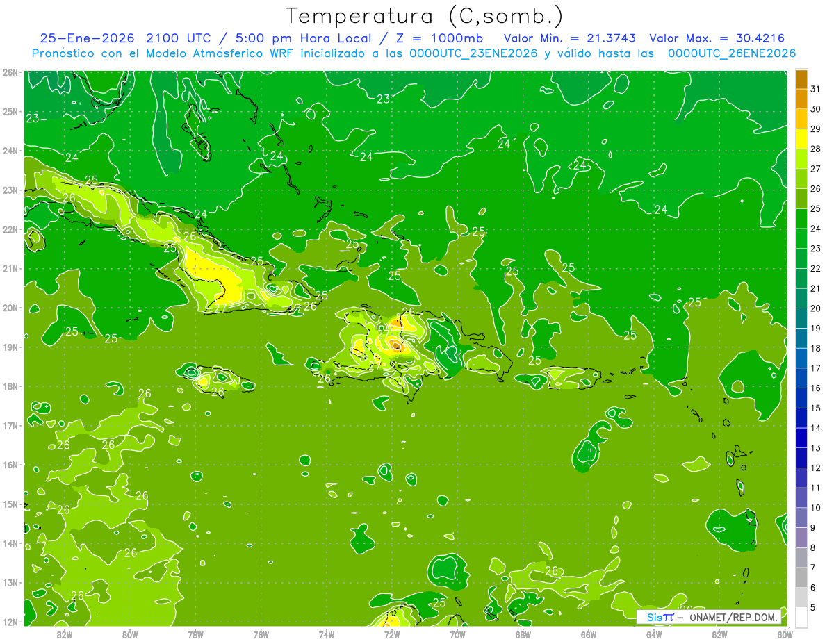Viewport: 834px width, 644px height.
Task: Click the "15N" latitude axis label
Action: click(x=10, y=504)
